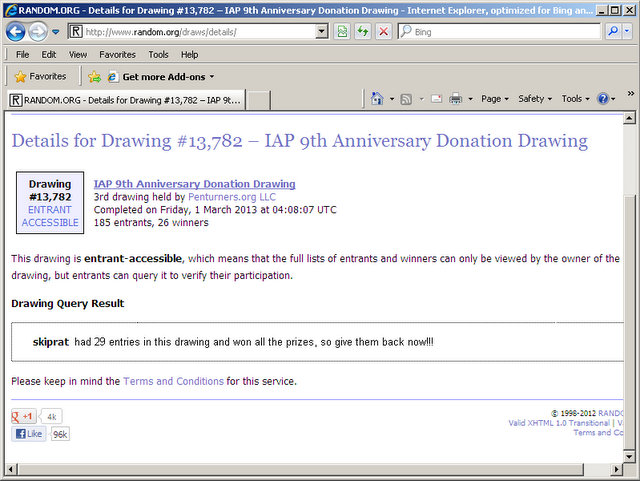Open the Safety command bar menu
Image resolution: width=640 pixels, height=481 pixels.
535,99
